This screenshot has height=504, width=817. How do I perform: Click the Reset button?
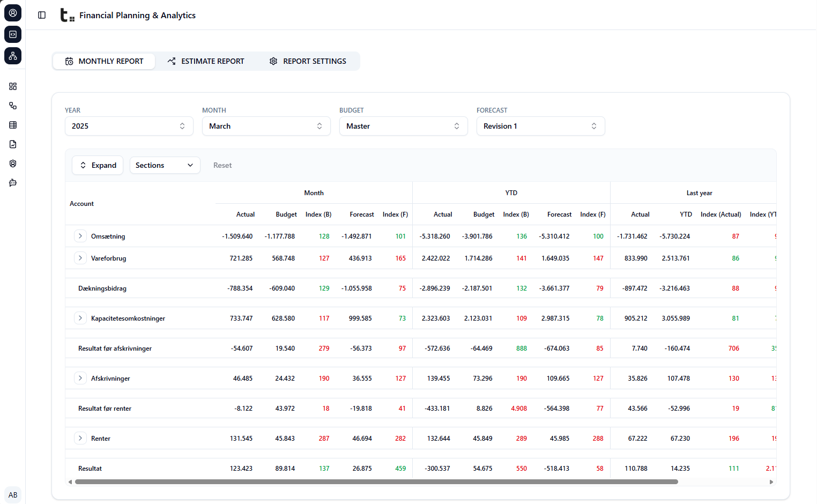click(x=222, y=165)
